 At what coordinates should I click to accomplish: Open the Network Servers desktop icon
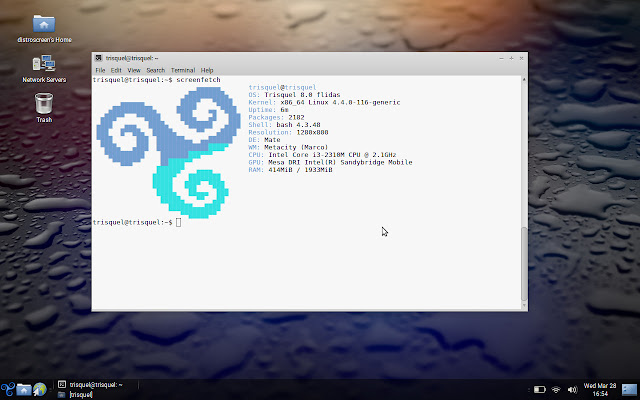[44, 69]
